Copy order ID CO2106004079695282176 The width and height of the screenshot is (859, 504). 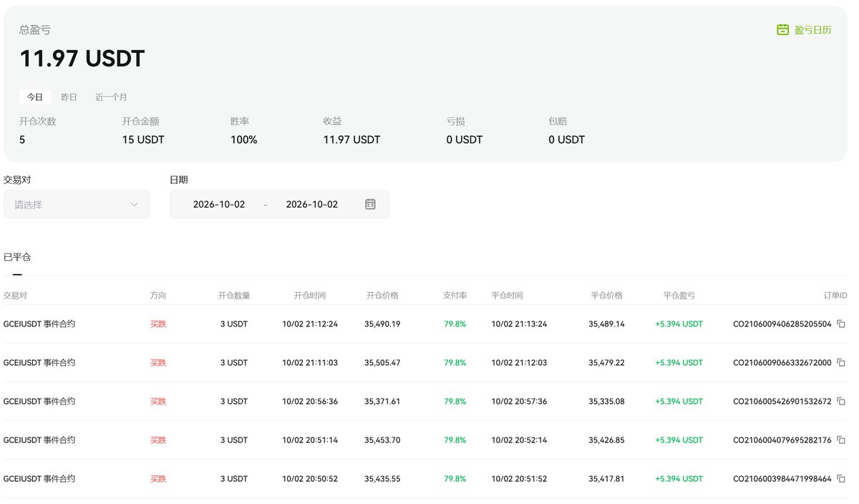click(x=841, y=440)
